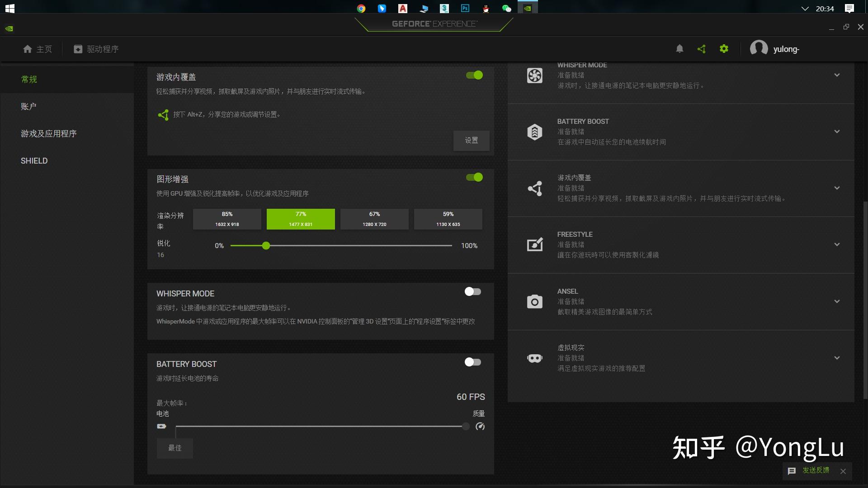868x488 pixels.
Task: Select SHIELD in the sidebar
Action: pyautogui.click(x=67, y=161)
